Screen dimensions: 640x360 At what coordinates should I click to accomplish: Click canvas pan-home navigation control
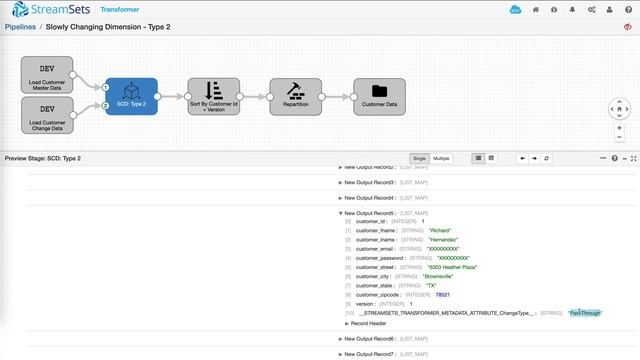tap(619, 109)
